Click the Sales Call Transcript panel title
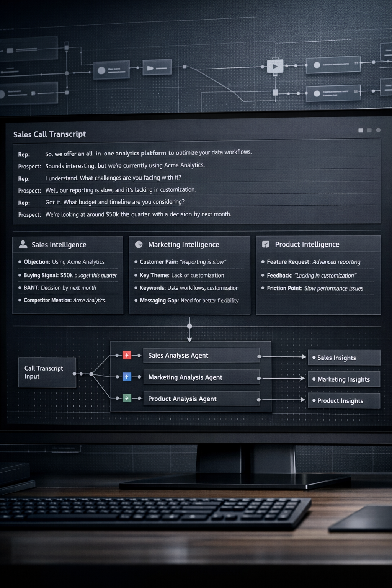 coord(49,134)
